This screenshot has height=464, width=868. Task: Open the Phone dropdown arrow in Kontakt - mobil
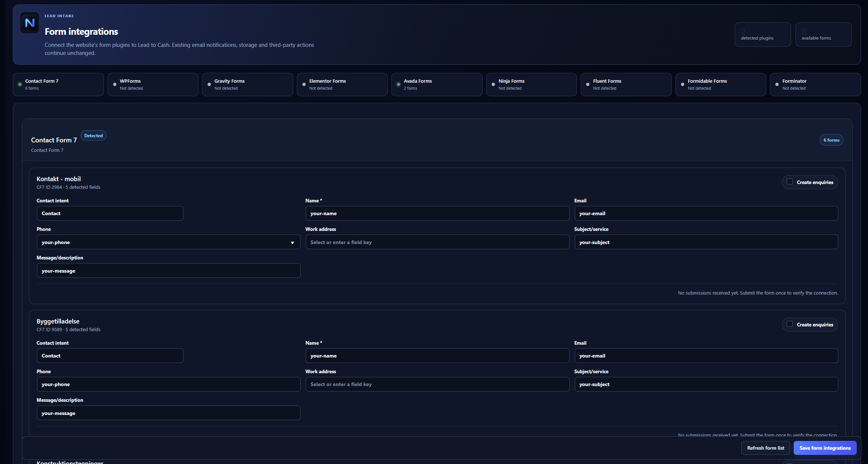(x=292, y=243)
